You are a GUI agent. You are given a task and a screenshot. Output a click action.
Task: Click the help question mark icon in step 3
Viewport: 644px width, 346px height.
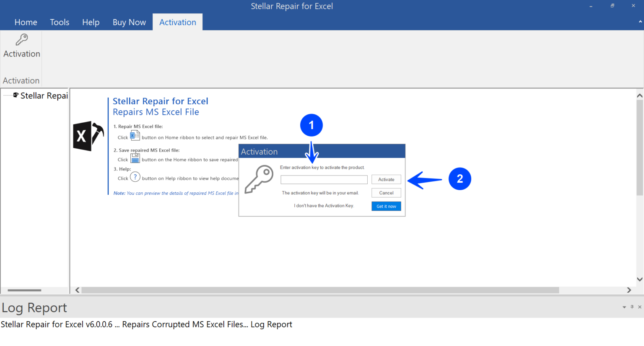[135, 177]
